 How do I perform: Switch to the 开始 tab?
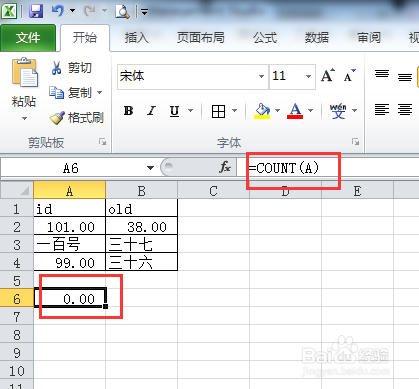[85, 38]
